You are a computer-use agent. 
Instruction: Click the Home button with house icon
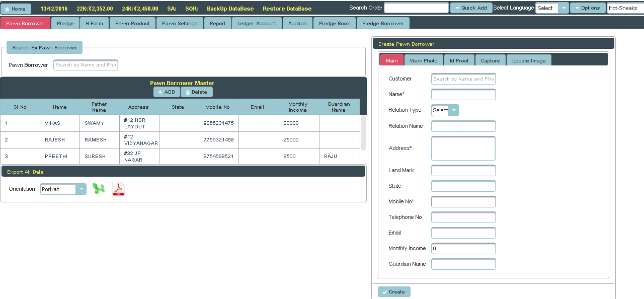(x=16, y=9)
